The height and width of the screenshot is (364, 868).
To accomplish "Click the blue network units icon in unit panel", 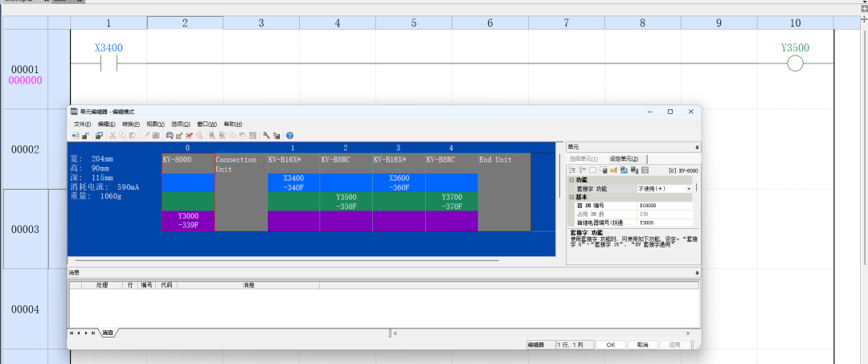I will (x=624, y=170).
